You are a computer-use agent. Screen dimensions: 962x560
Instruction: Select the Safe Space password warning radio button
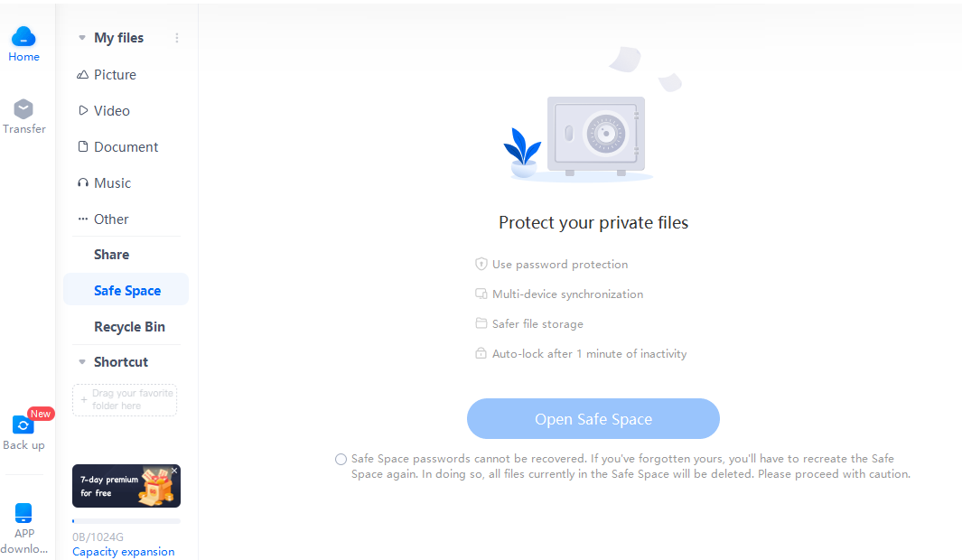click(341, 460)
